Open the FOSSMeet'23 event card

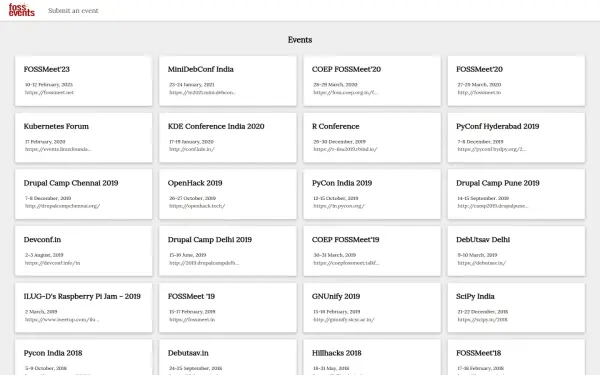[x=83, y=81]
